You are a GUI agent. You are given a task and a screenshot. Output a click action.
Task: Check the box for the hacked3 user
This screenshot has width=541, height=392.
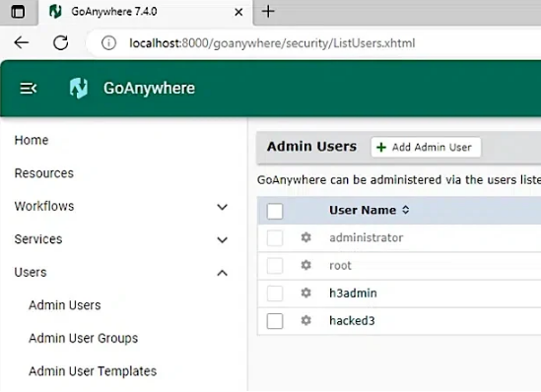(275, 321)
